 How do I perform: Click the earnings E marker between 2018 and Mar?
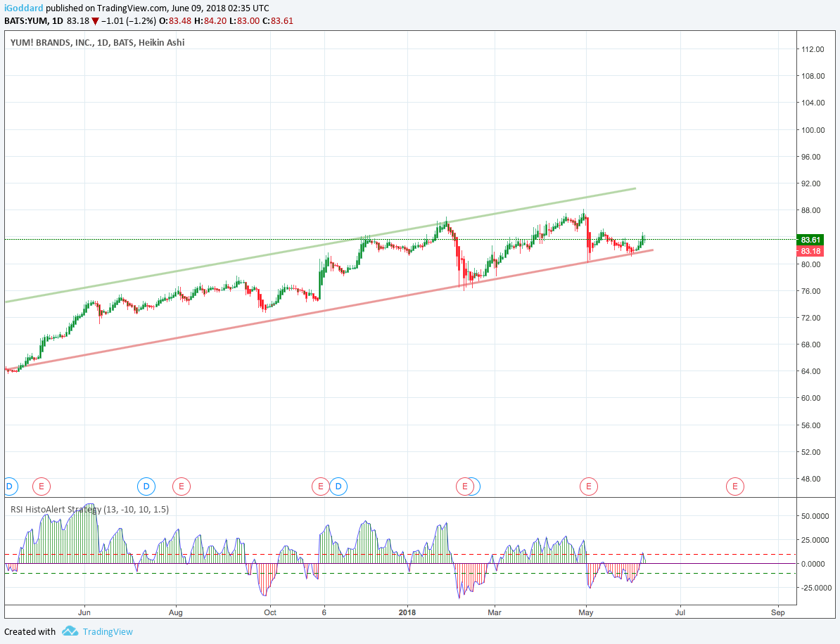[x=464, y=487]
